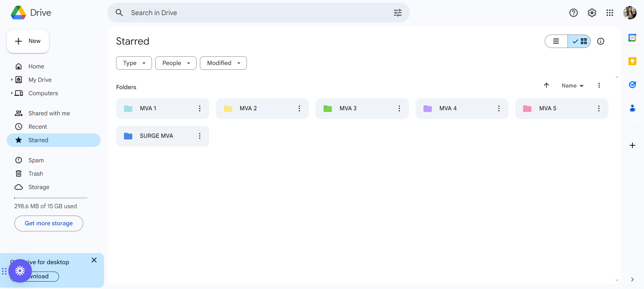Open the Settings gear menu

(592, 13)
